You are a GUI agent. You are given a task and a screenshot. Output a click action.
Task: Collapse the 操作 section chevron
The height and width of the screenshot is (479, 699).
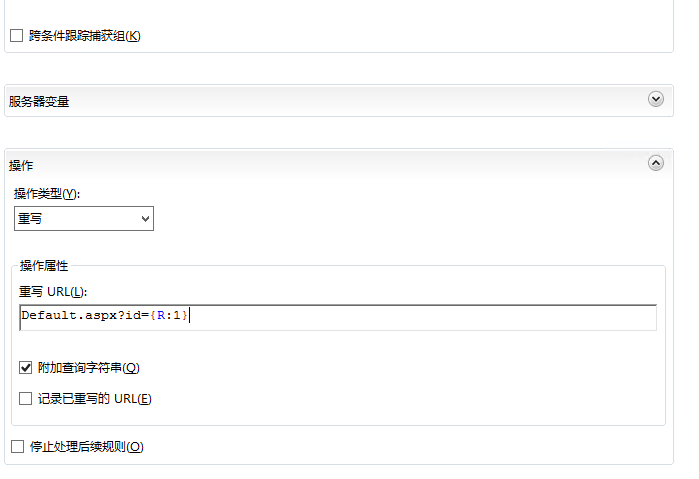(x=655, y=163)
